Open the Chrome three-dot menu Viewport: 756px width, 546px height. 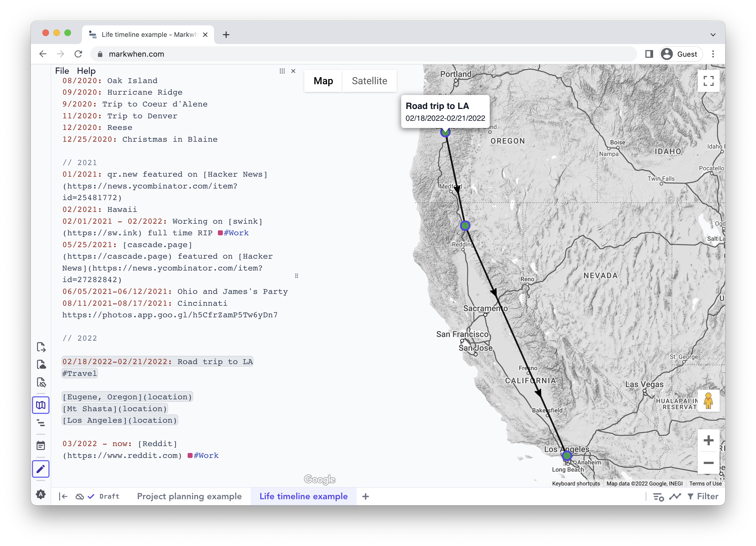[x=713, y=54]
